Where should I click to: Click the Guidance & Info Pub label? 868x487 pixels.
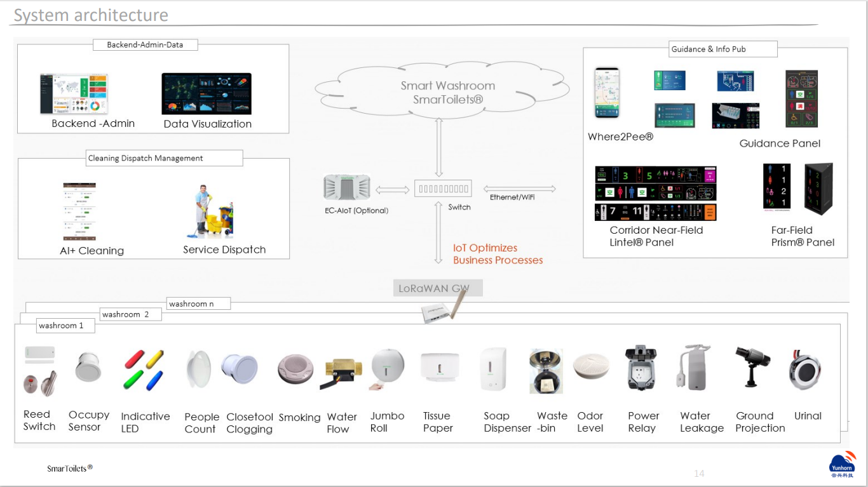[x=723, y=49]
